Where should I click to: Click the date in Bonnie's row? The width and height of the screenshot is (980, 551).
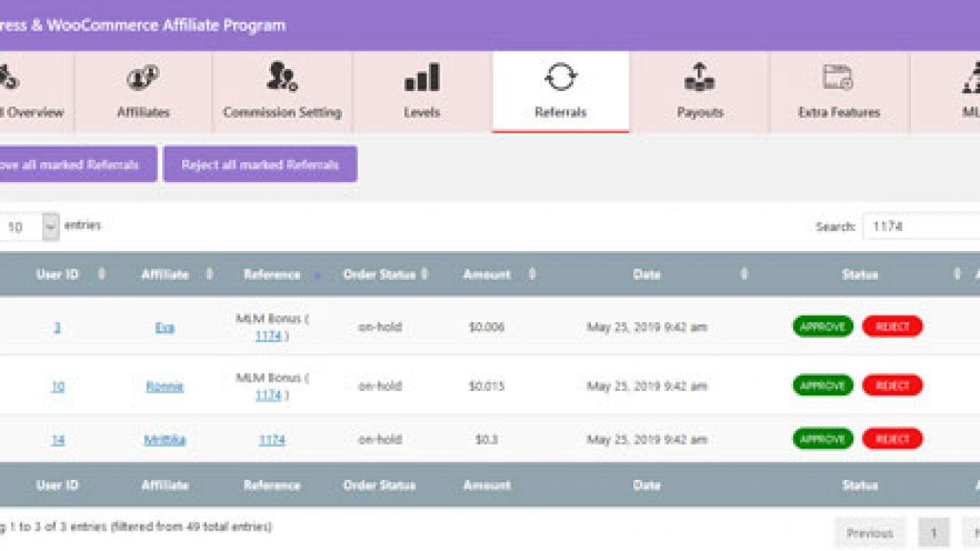click(x=647, y=386)
